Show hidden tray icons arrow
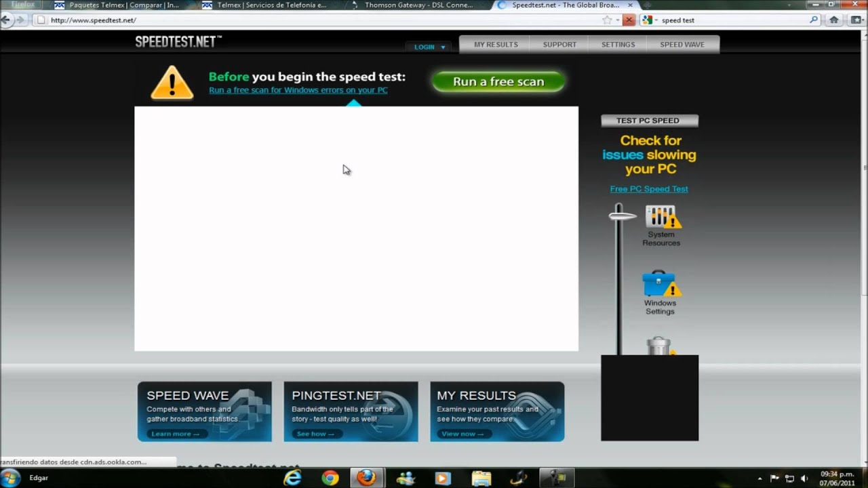The height and width of the screenshot is (488, 868). [x=759, y=479]
